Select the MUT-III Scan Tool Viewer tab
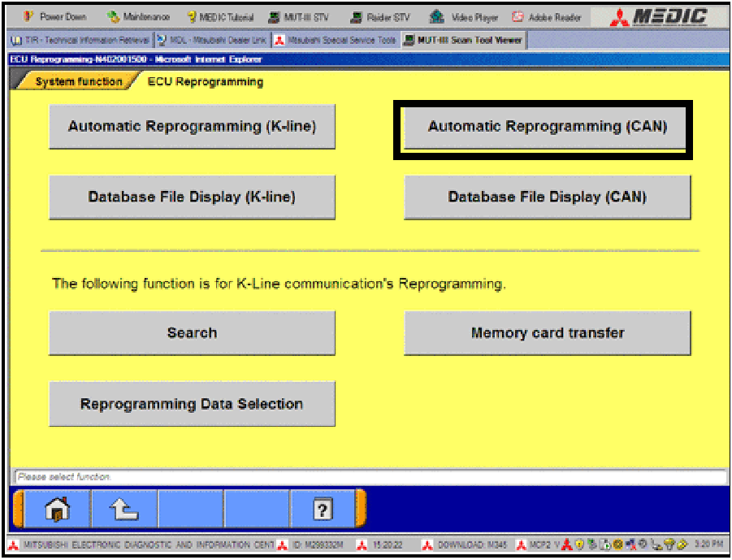Screen dimensions: 732x560 tap(463, 40)
